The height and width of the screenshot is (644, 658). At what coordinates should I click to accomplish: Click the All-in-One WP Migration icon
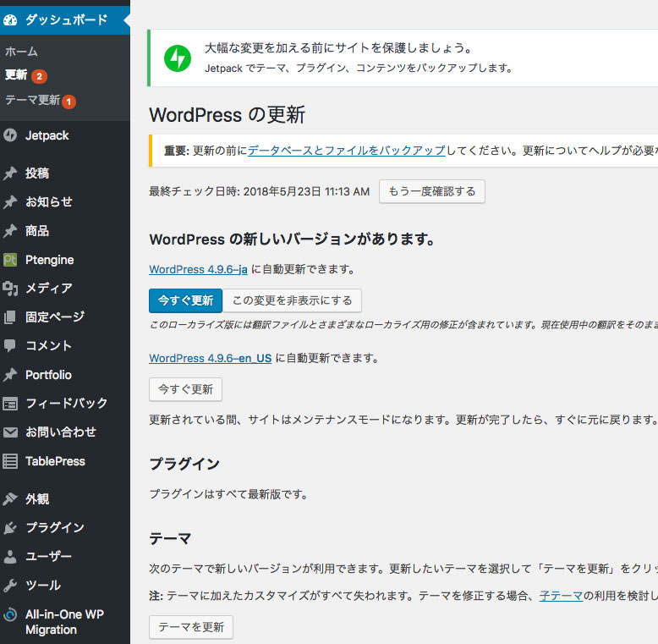click(10, 615)
